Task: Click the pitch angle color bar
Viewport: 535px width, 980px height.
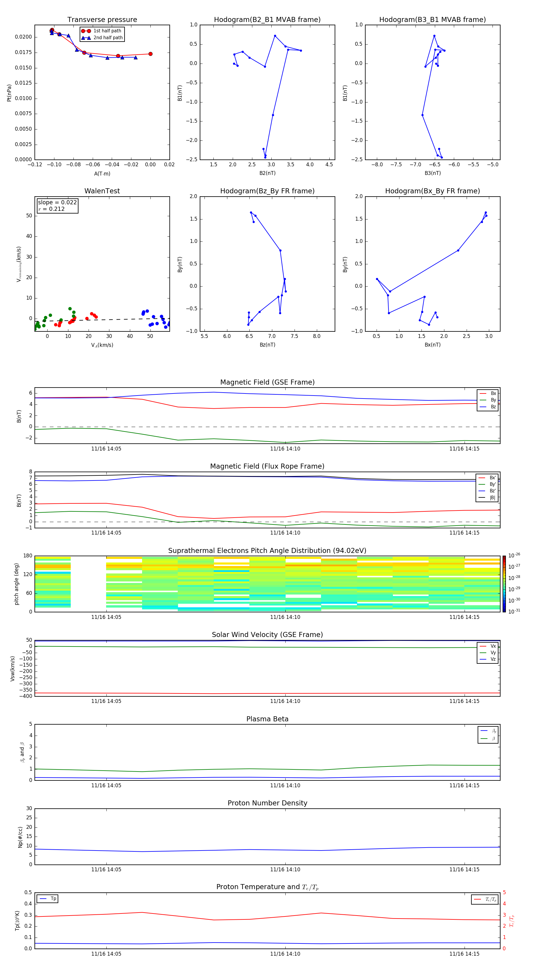Action: coord(504,584)
